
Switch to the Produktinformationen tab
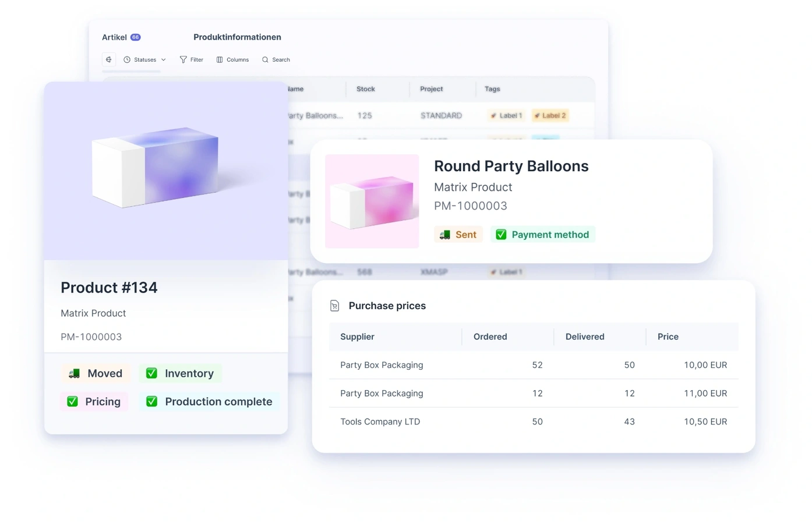pos(237,37)
